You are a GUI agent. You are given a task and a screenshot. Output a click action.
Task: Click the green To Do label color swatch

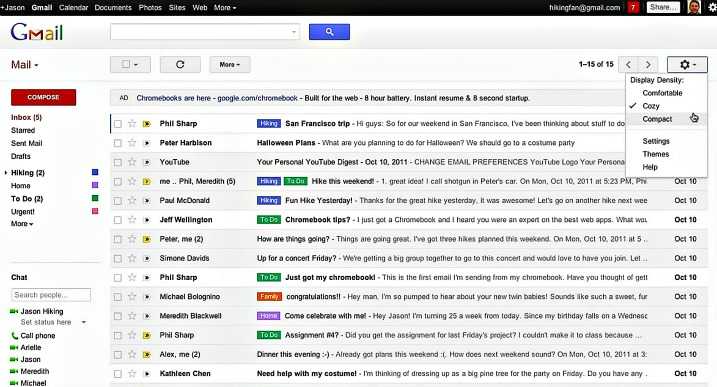[95, 198]
